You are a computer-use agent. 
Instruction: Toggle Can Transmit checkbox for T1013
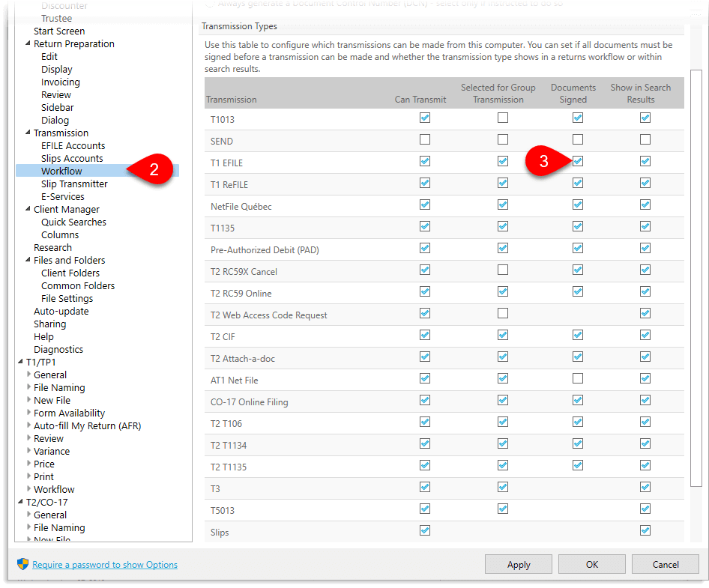coord(425,118)
